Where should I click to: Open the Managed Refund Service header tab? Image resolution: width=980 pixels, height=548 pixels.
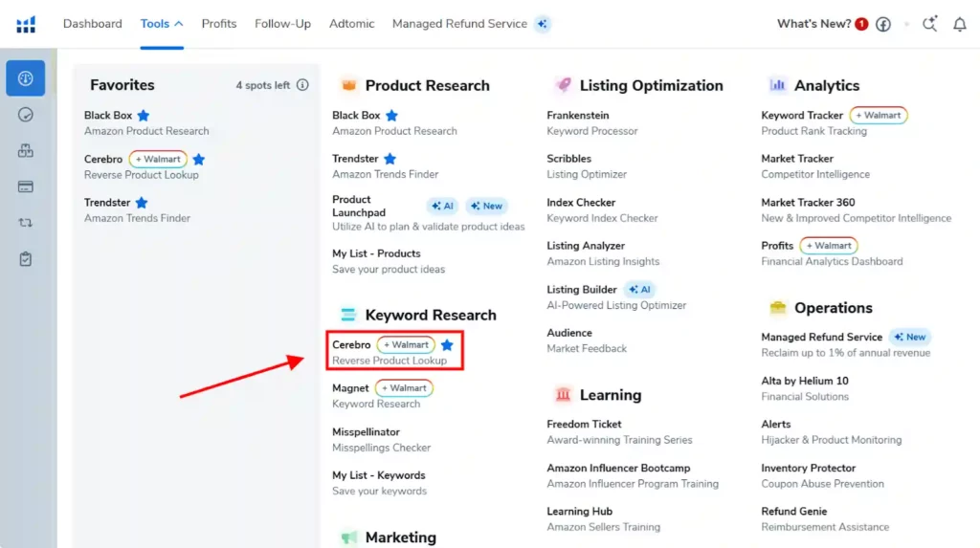[459, 24]
